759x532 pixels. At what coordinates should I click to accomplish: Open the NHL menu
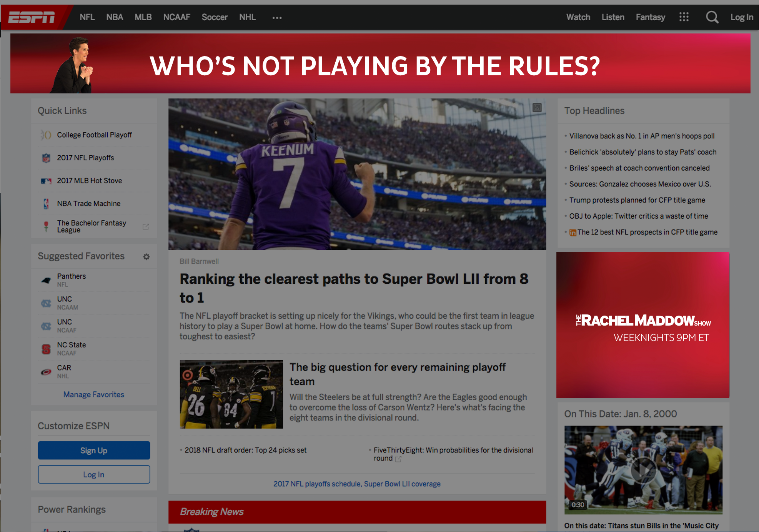click(247, 17)
